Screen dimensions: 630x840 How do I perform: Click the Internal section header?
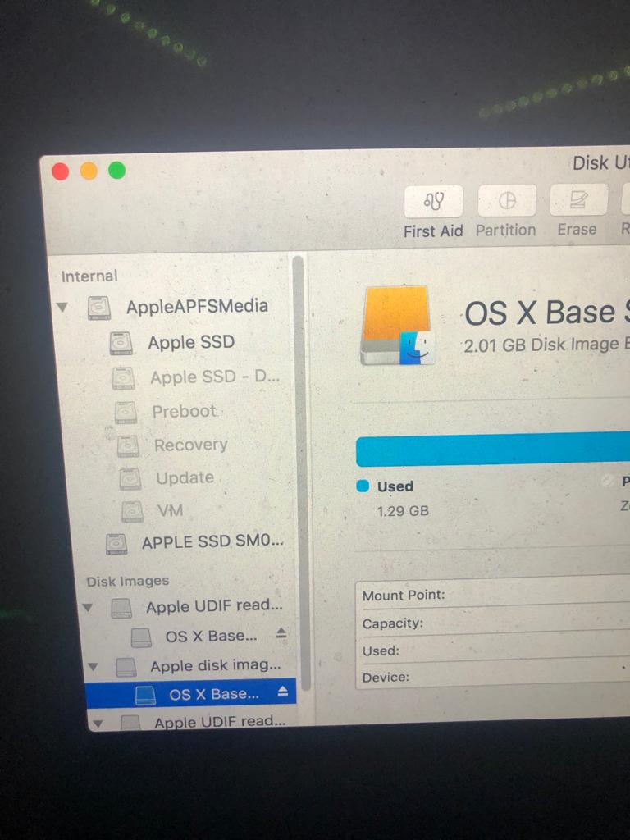pos(89,276)
